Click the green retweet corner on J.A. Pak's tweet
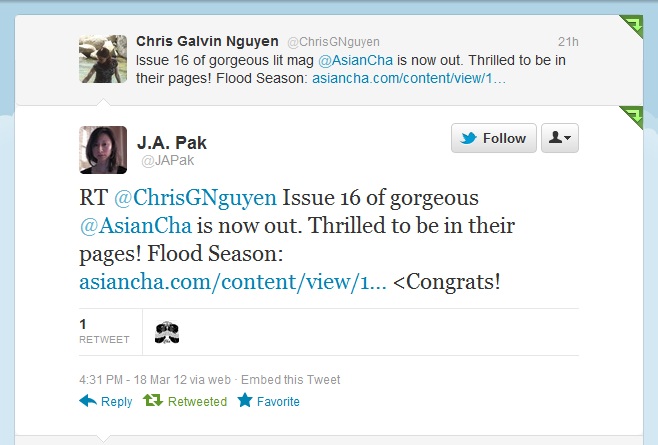Image resolution: width=658 pixels, height=445 pixels. coord(631,117)
